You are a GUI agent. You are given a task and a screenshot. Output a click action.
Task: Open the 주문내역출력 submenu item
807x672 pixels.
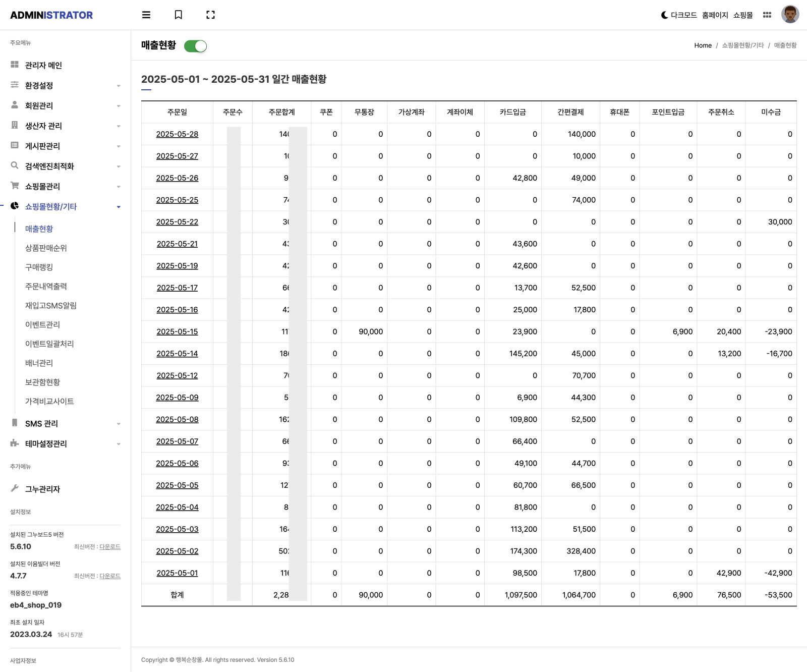(x=46, y=286)
